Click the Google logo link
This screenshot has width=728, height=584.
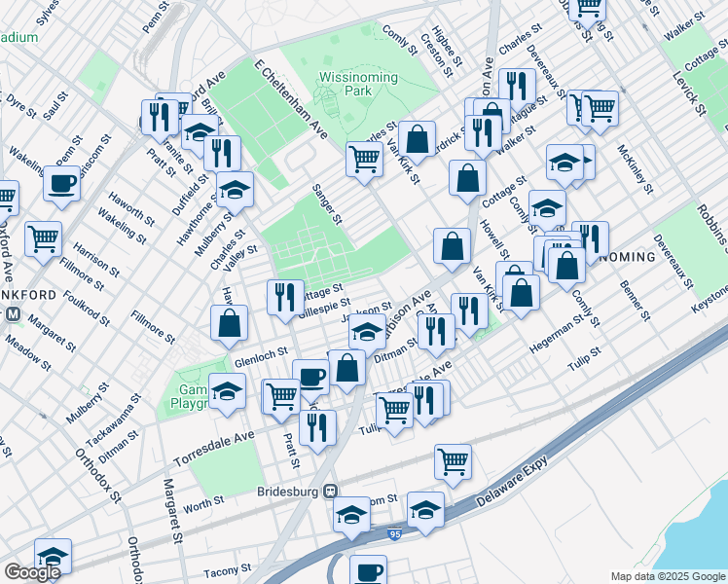coord(32,572)
